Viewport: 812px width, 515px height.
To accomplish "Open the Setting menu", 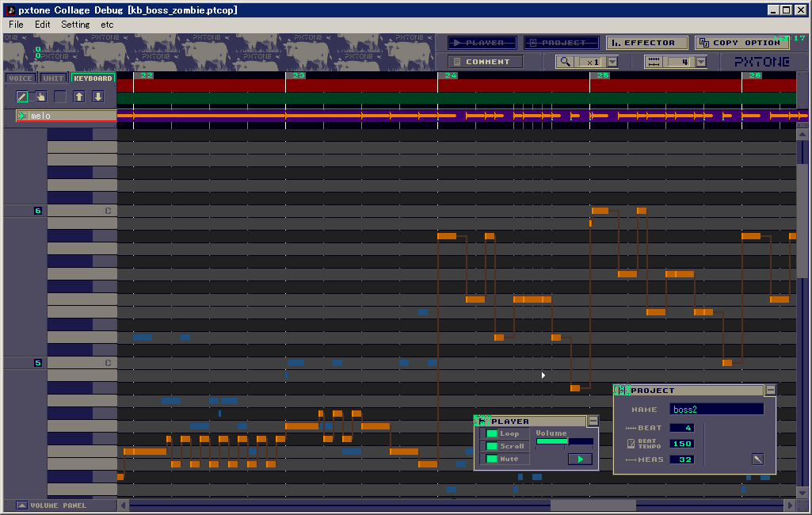I will [x=74, y=25].
